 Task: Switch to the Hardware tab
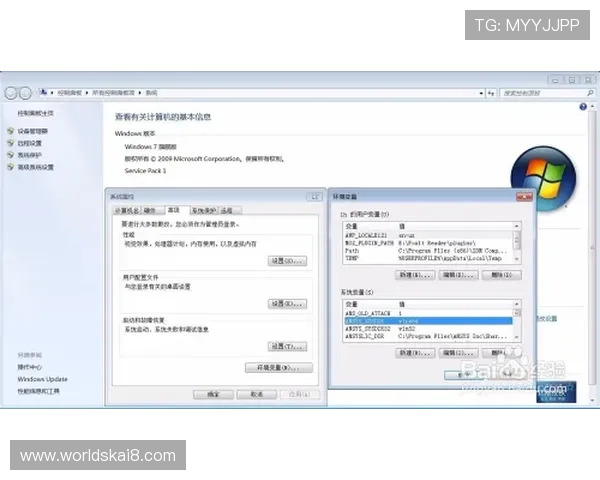click(x=150, y=211)
